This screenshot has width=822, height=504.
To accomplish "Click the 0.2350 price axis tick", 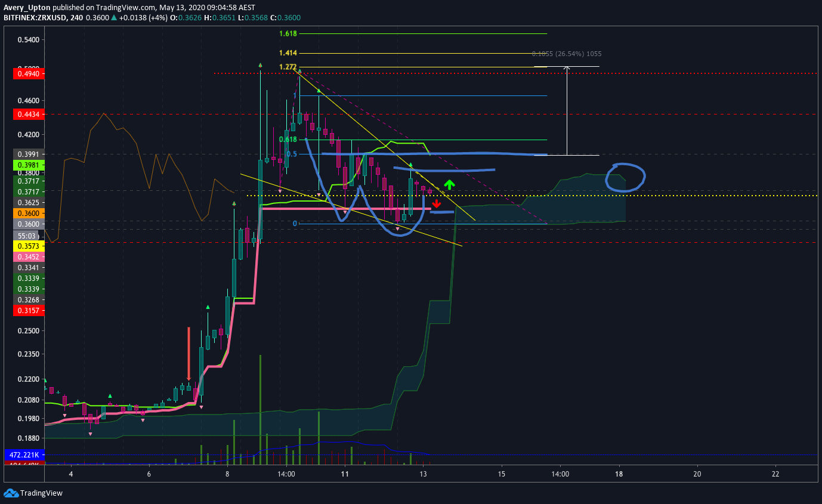I will tap(29, 354).
